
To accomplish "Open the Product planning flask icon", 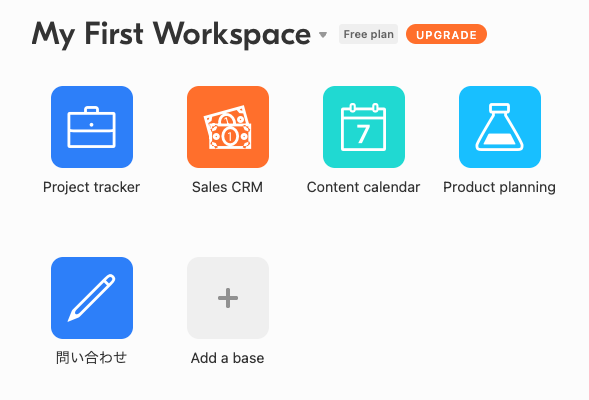I will tap(500, 127).
